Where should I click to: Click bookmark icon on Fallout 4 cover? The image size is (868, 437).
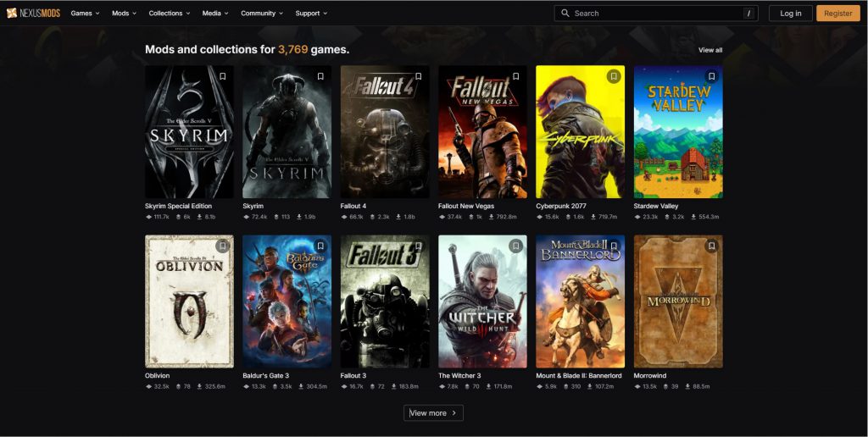(418, 76)
